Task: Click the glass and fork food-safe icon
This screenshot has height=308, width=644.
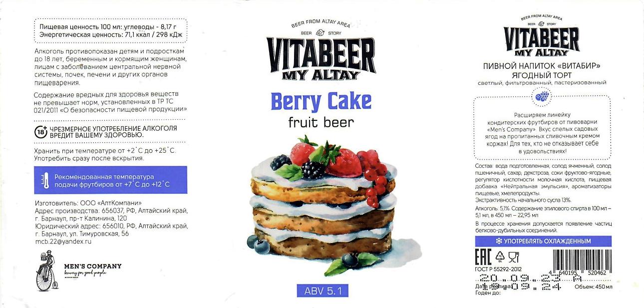Action: pyautogui.click(x=514, y=257)
